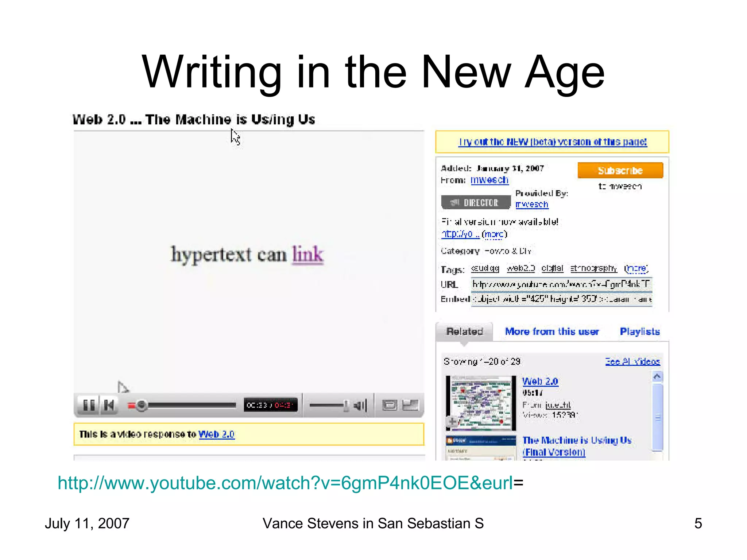
Task: Restart video using the rewind-to-start button
Action: [109, 405]
